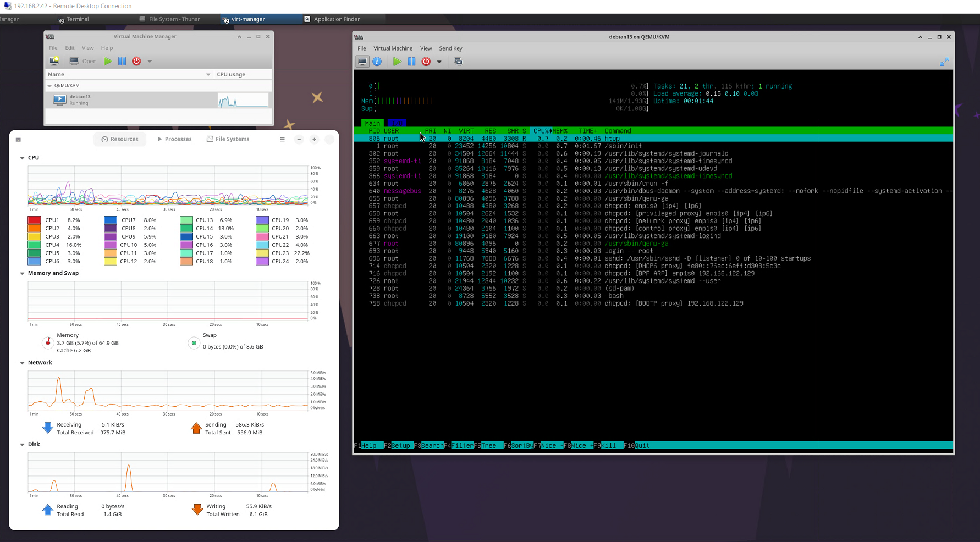
Task: Click the red shutdown button in the debian13 console
Action: (x=426, y=62)
